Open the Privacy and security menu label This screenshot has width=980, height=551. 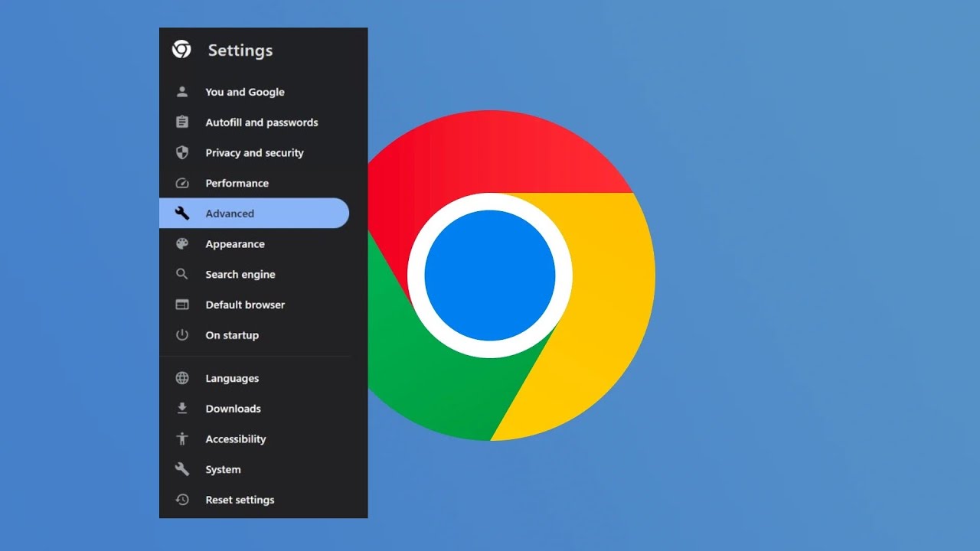point(254,153)
